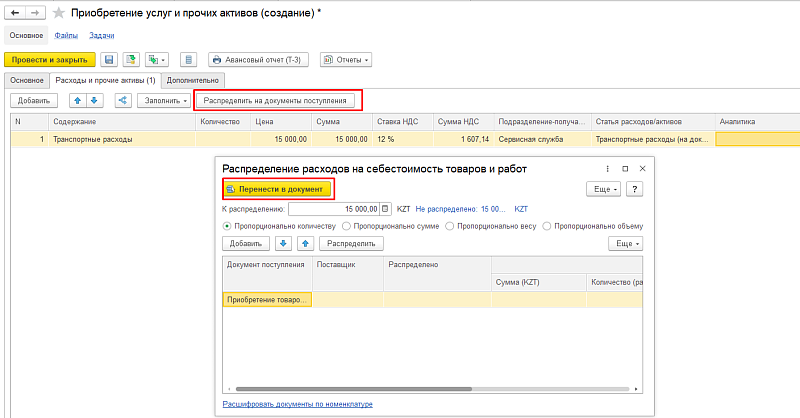This screenshot has height=418, width=800.
Task: Add document to favorites with star icon
Action: (x=58, y=13)
